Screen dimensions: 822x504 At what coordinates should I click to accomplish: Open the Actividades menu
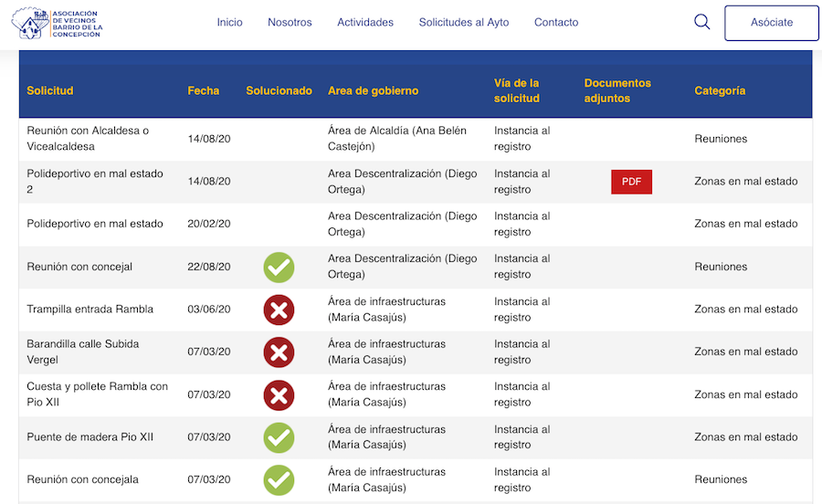365,23
